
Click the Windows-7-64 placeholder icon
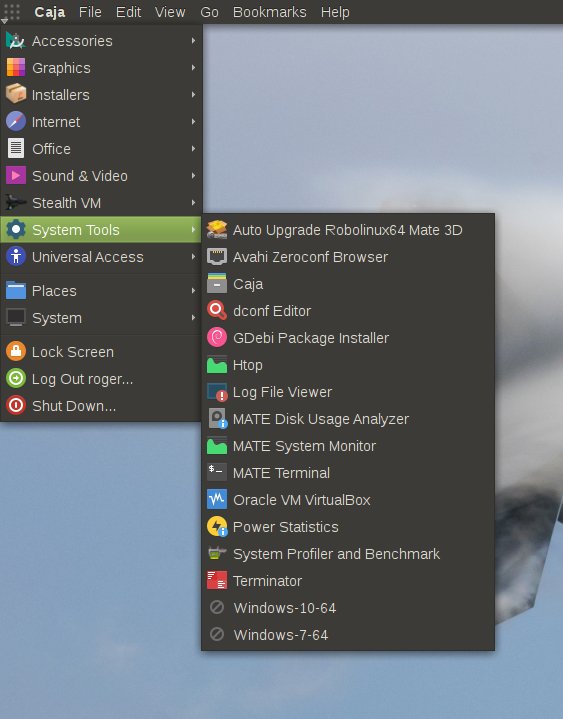pyautogui.click(x=217, y=634)
